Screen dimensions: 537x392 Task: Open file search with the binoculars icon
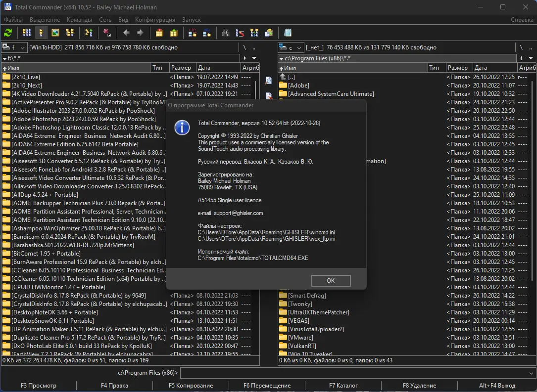[x=225, y=33]
